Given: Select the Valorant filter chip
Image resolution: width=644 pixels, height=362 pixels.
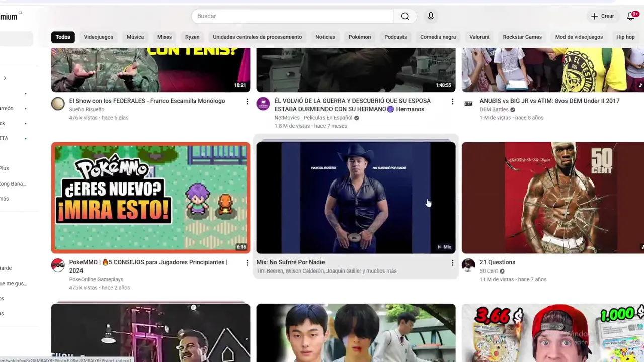Looking at the screenshot, I should tap(479, 37).
